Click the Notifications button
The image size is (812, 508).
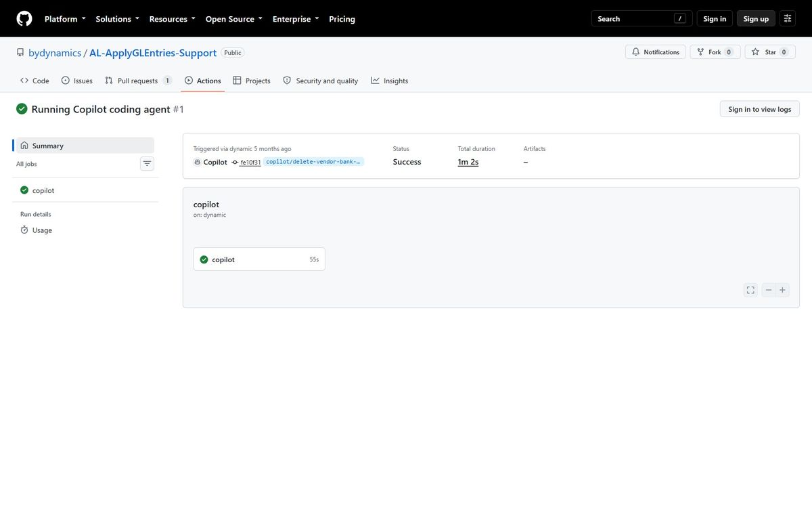(x=655, y=52)
